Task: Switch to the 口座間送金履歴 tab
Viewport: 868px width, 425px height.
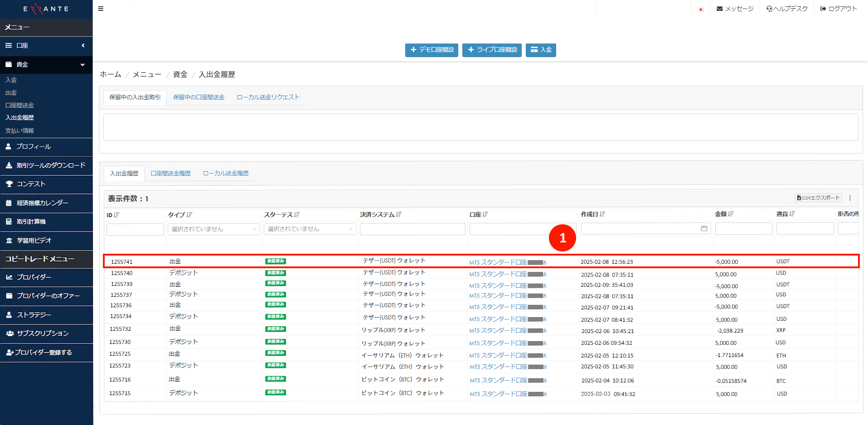Action: (170, 173)
